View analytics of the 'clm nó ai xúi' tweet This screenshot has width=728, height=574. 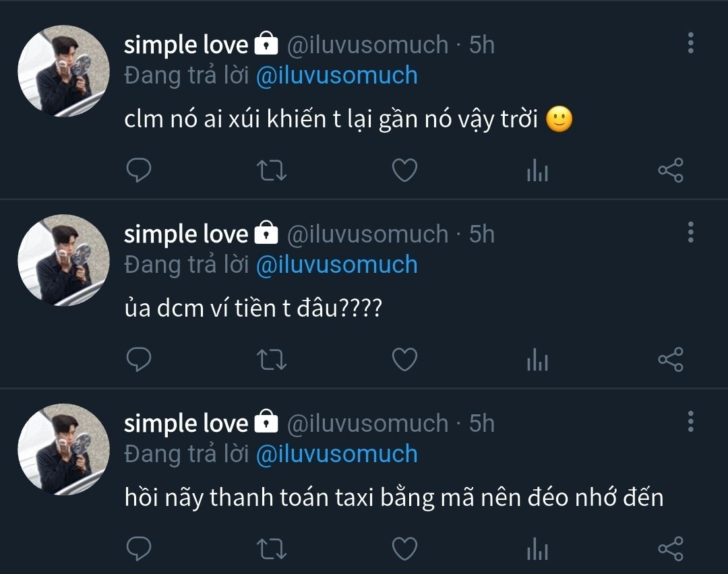click(x=537, y=172)
